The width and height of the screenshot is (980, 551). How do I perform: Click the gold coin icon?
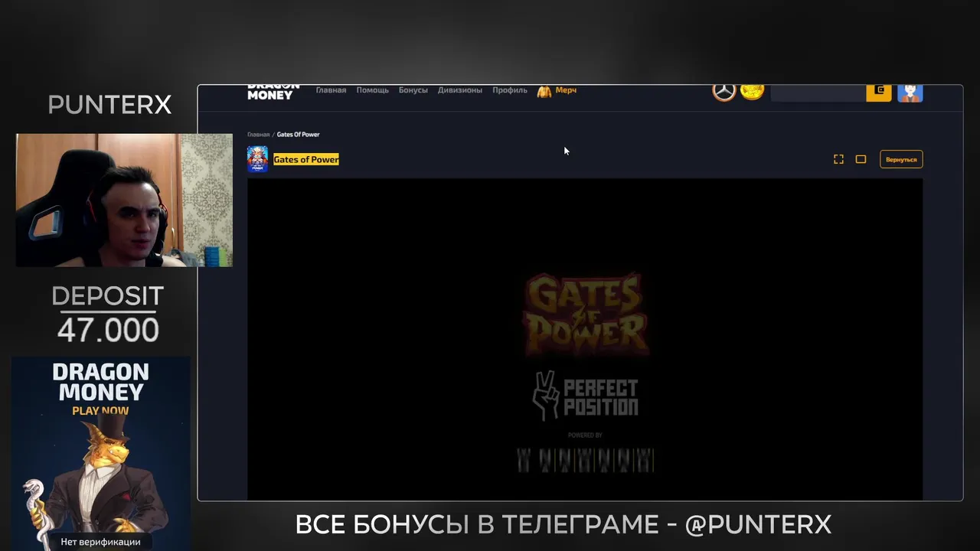(752, 92)
